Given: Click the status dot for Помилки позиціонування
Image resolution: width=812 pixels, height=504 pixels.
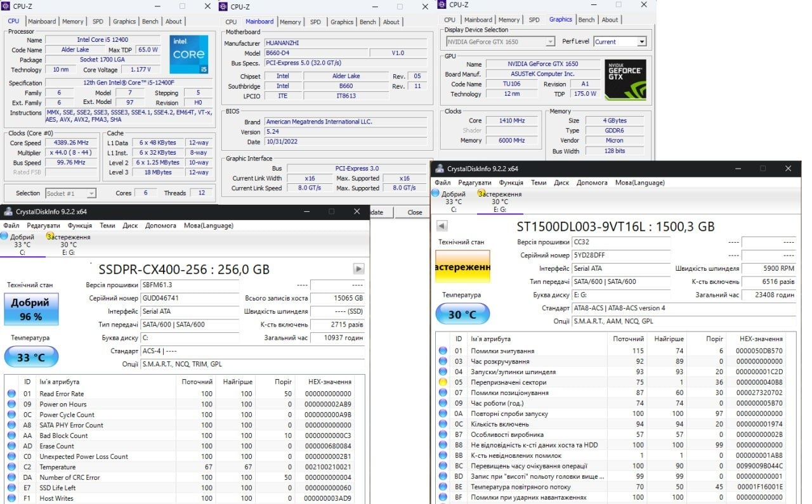Looking at the screenshot, I should [443, 393].
